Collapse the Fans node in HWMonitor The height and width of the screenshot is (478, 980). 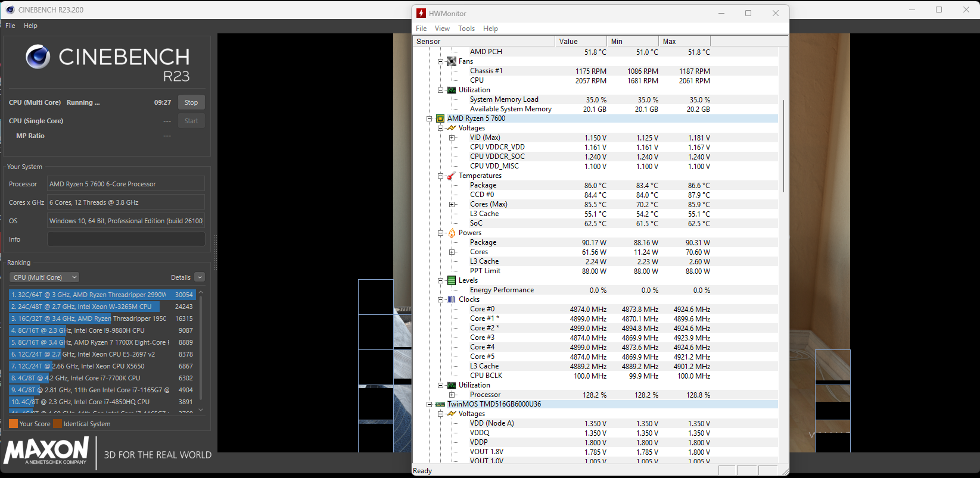[441, 61]
